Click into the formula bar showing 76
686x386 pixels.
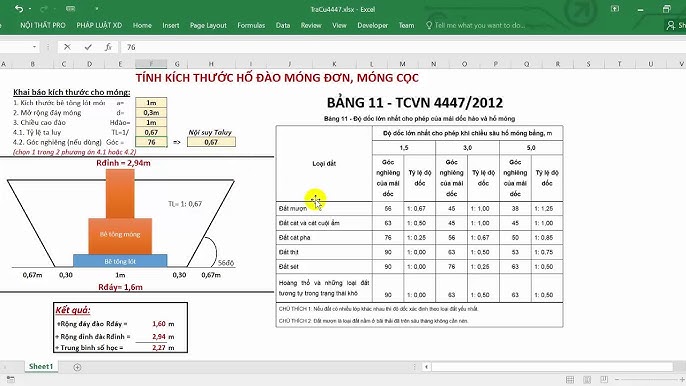(402, 47)
